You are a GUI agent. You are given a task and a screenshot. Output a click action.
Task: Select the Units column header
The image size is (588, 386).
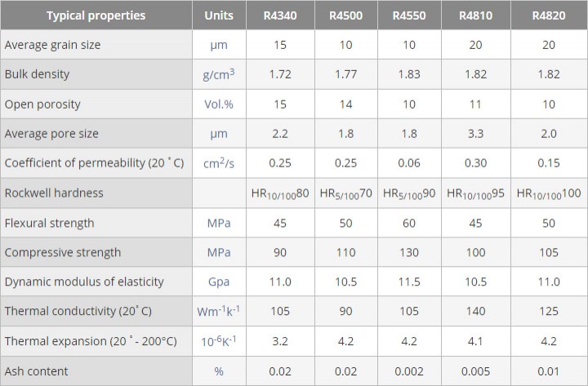219,16
